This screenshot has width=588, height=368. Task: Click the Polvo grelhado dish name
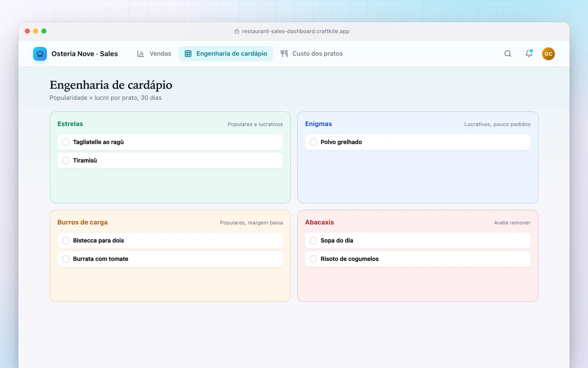point(341,142)
